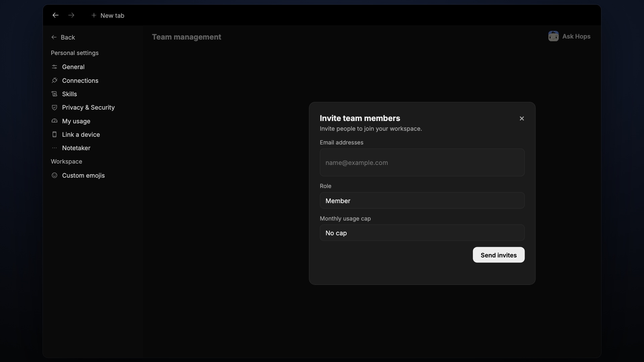Click the Ask Hops avatar icon
Screen dimensions: 644x362
click(553, 36)
